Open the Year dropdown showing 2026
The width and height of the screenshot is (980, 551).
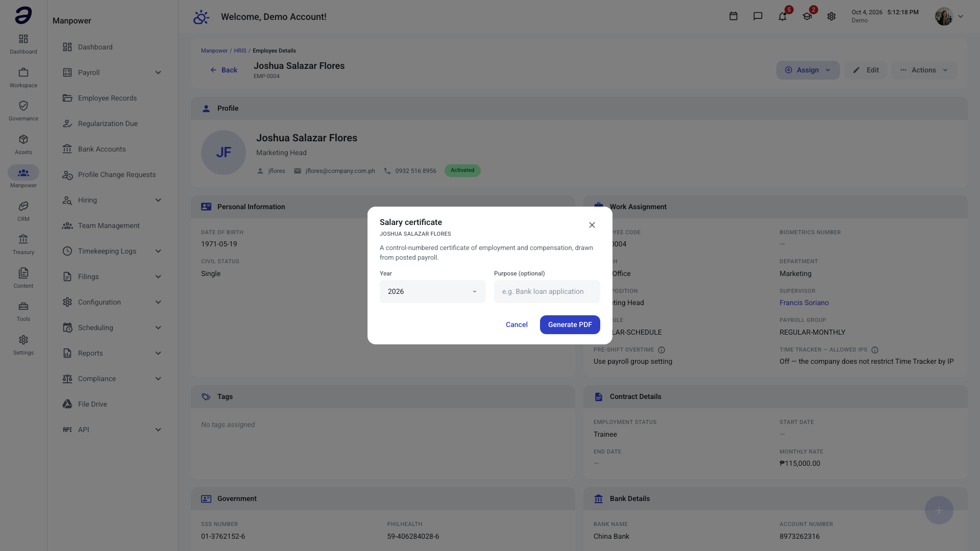[x=433, y=291]
